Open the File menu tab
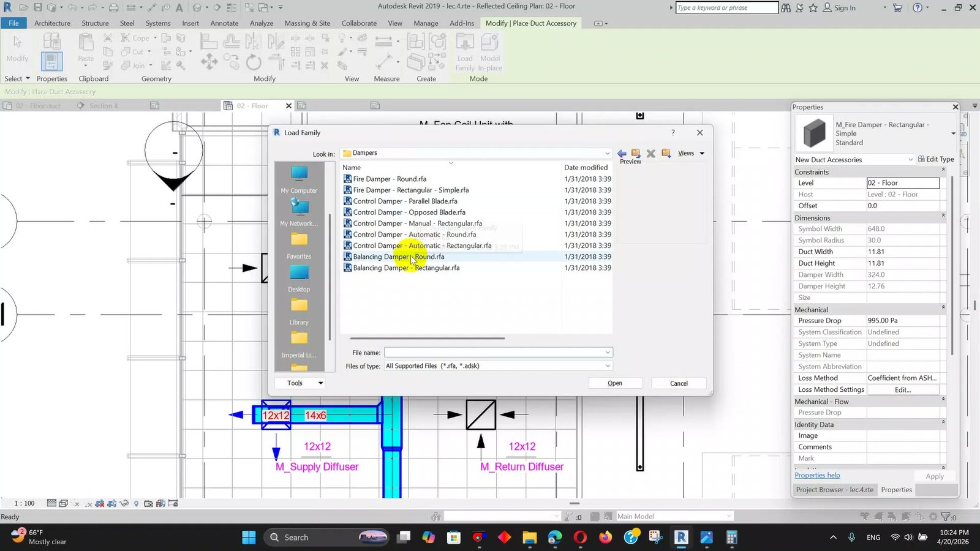Viewport: 980px width, 551px height. point(13,23)
